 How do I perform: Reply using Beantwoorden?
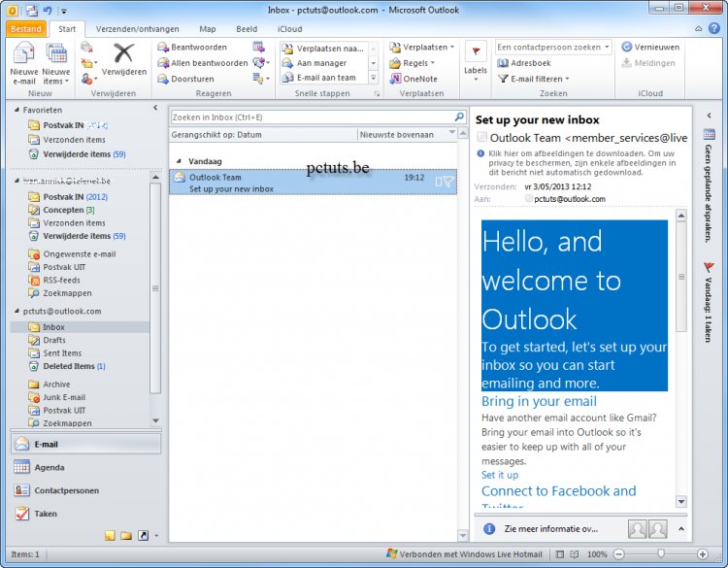click(x=192, y=47)
